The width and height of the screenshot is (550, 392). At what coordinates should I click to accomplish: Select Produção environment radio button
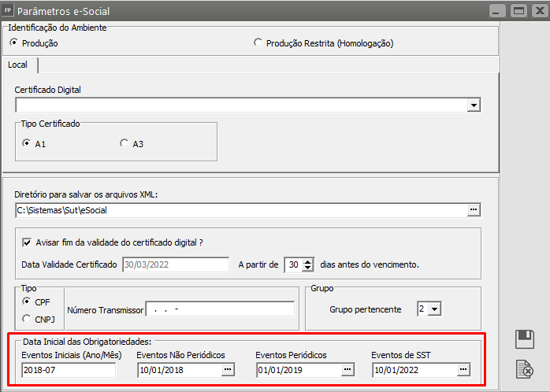coord(13,43)
